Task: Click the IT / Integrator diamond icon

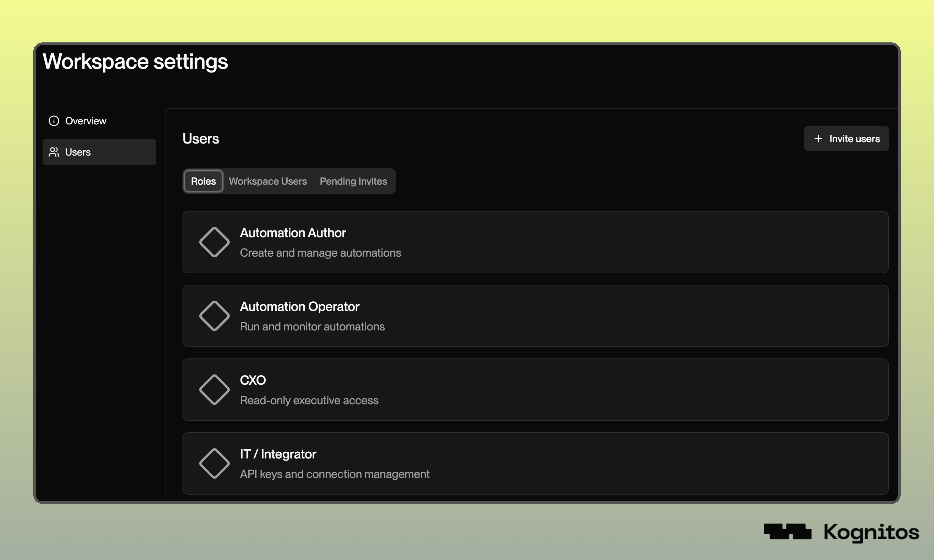Action: 214,463
